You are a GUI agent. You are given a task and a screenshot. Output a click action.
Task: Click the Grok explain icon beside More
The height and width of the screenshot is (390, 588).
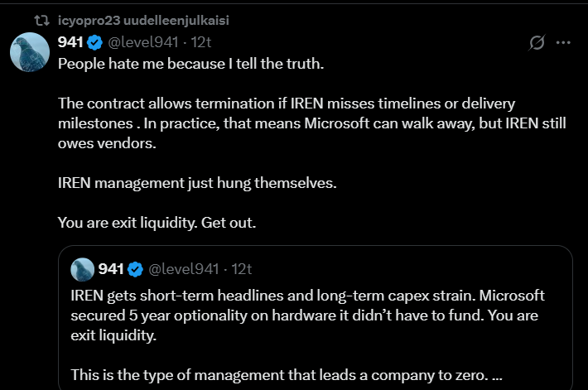click(x=537, y=42)
